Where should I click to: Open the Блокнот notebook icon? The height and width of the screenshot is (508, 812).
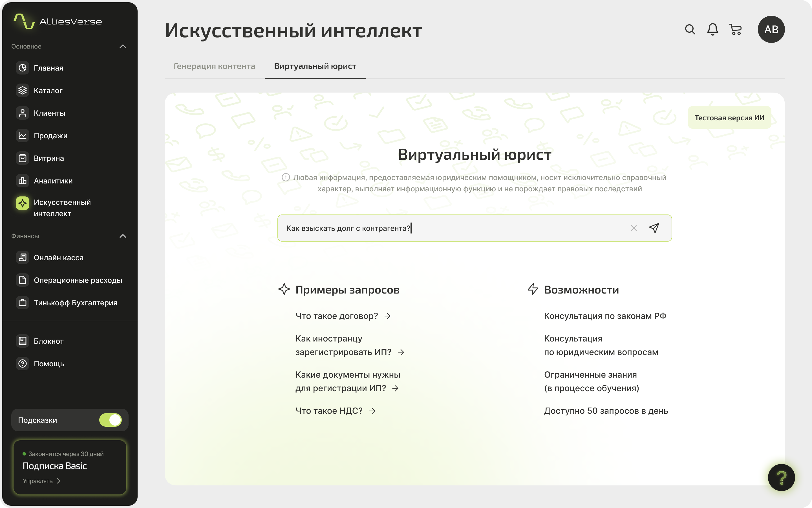pos(23,341)
